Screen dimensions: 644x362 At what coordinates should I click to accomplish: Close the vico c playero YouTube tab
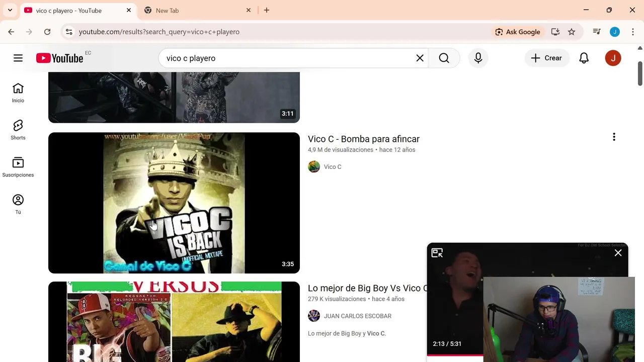pyautogui.click(x=129, y=10)
